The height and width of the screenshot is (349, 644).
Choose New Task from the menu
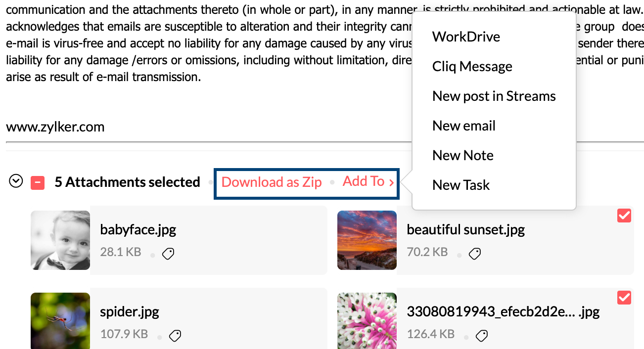(460, 185)
